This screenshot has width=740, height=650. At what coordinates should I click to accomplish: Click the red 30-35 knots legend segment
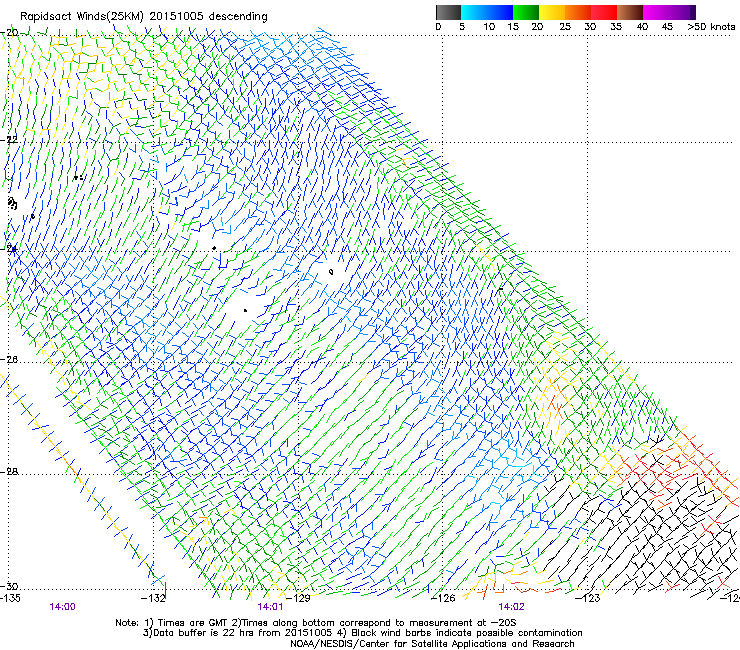[604, 12]
